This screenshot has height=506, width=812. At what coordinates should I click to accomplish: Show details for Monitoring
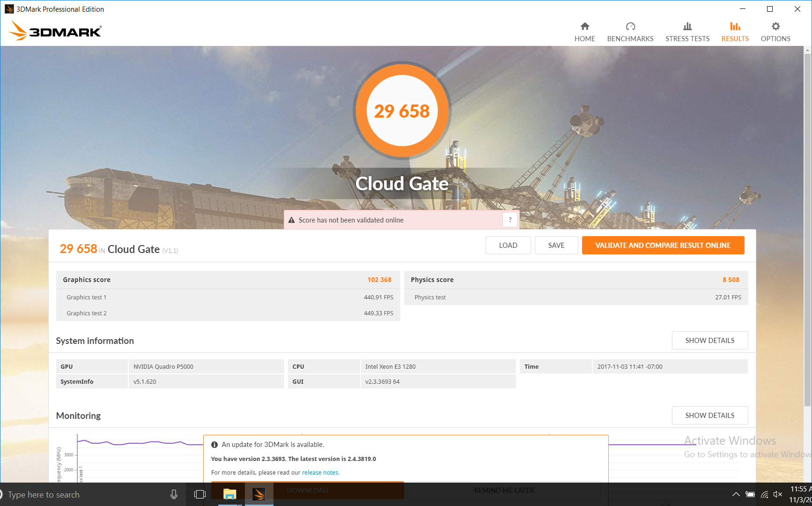[710, 415]
